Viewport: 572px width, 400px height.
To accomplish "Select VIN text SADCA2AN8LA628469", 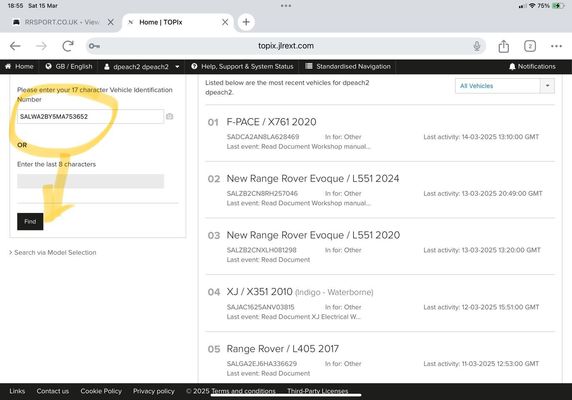I will pos(263,137).
